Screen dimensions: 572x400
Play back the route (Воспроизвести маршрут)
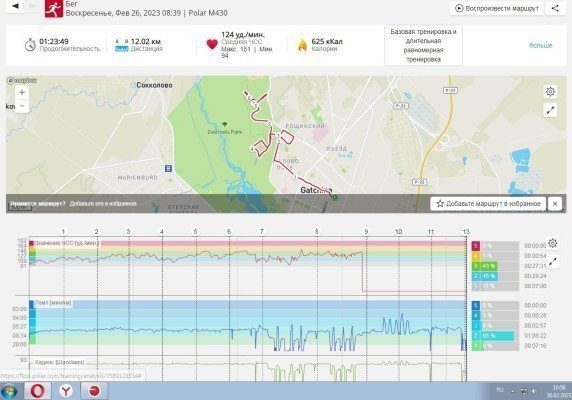(x=497, y=8)
